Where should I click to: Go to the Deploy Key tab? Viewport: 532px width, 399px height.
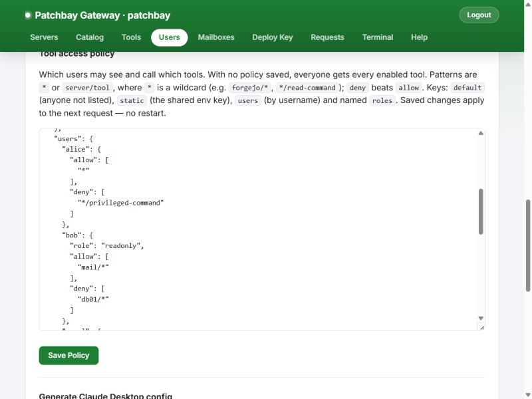click(x=273, y=37)
